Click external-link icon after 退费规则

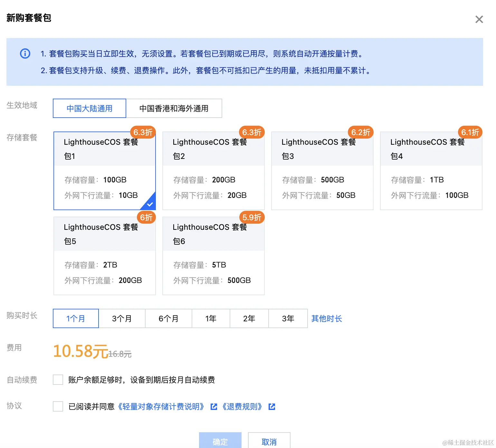coord(272,407)
